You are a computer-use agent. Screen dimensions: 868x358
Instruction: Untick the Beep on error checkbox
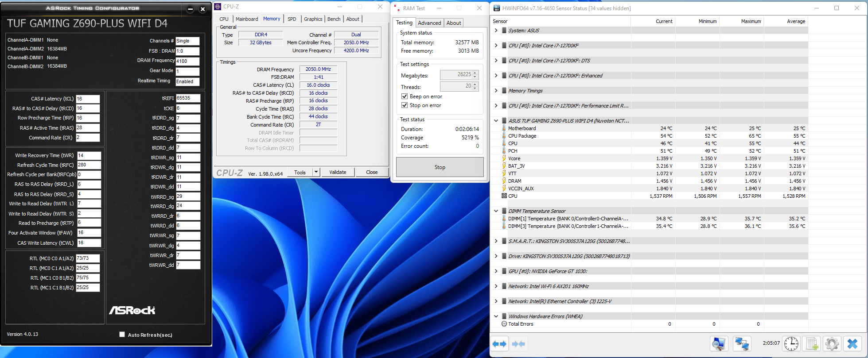click(405, 96)
